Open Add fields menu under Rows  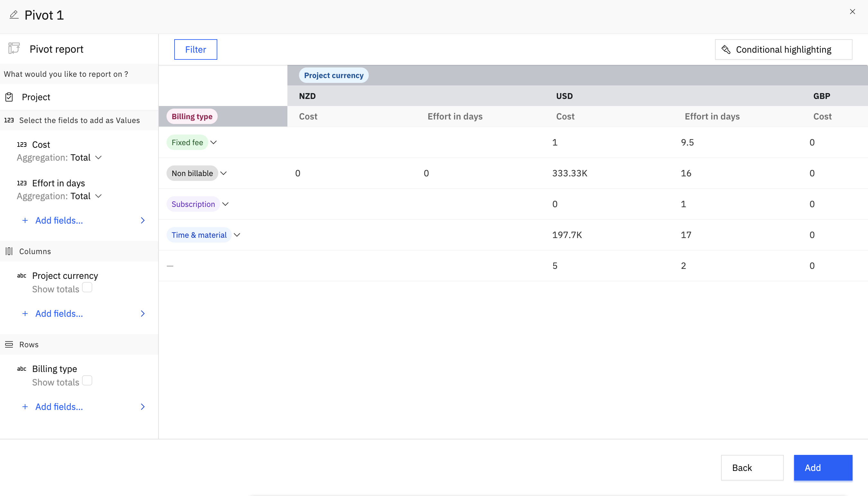click(59, 406)
